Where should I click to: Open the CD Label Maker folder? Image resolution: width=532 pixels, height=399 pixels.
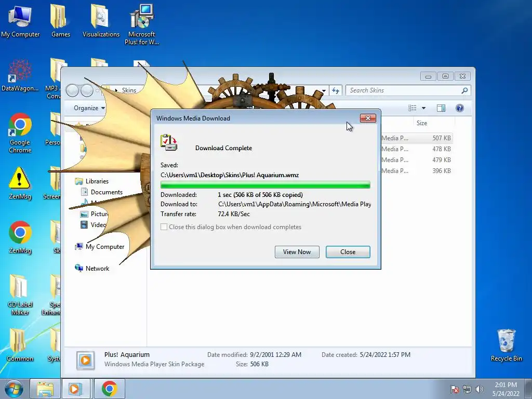20,295
